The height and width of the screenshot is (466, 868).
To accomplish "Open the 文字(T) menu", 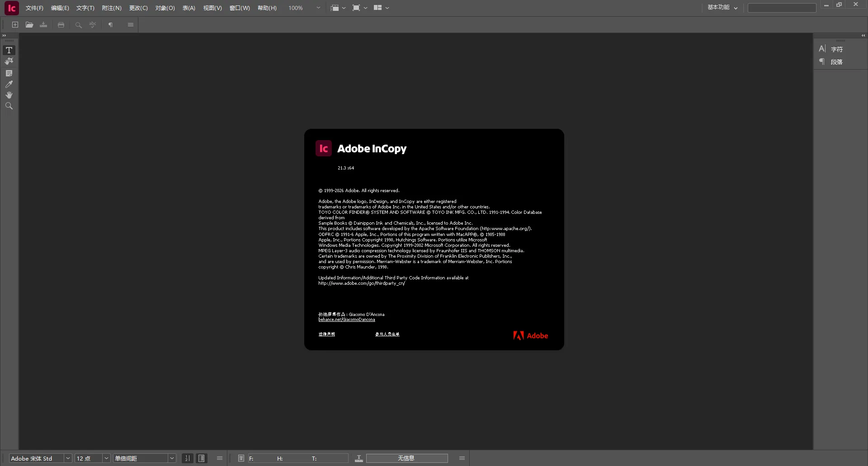I will [85, 8].
